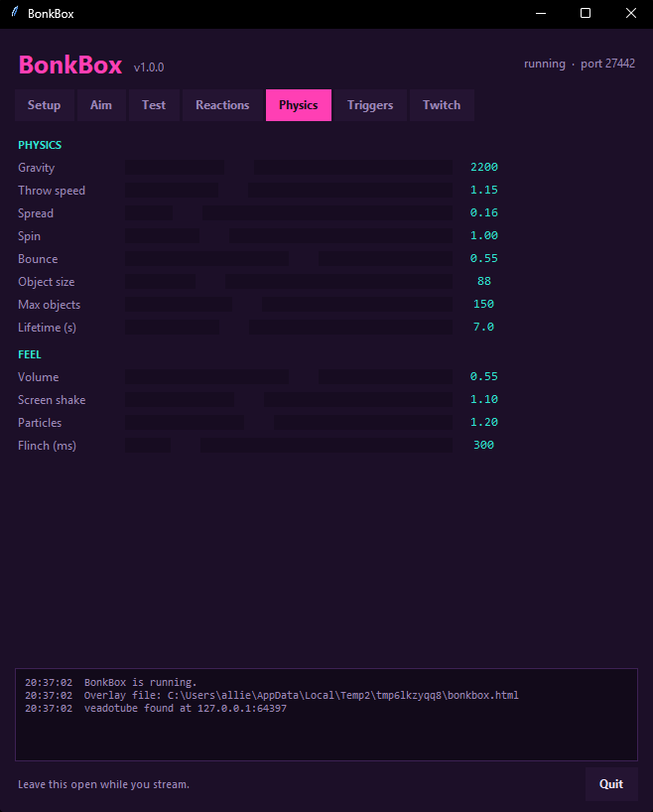Click the veadotube found log line
Image resolution: width=653 pixels, height=812 pixels.
[x=186, y=709]
